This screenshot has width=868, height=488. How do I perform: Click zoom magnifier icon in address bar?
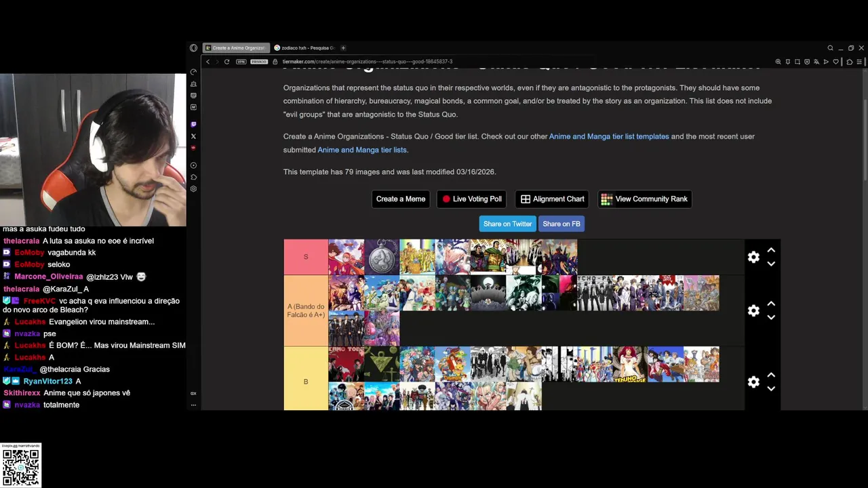coord(778,62)
